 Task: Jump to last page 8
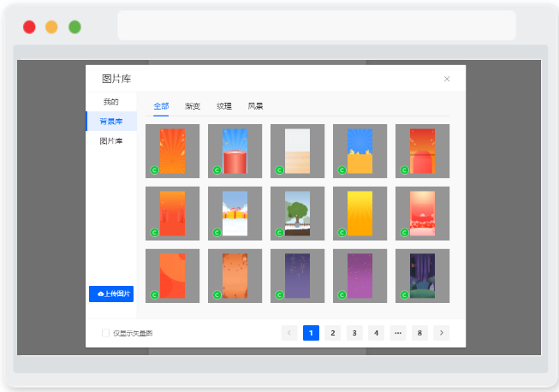(x=419, y=333)
